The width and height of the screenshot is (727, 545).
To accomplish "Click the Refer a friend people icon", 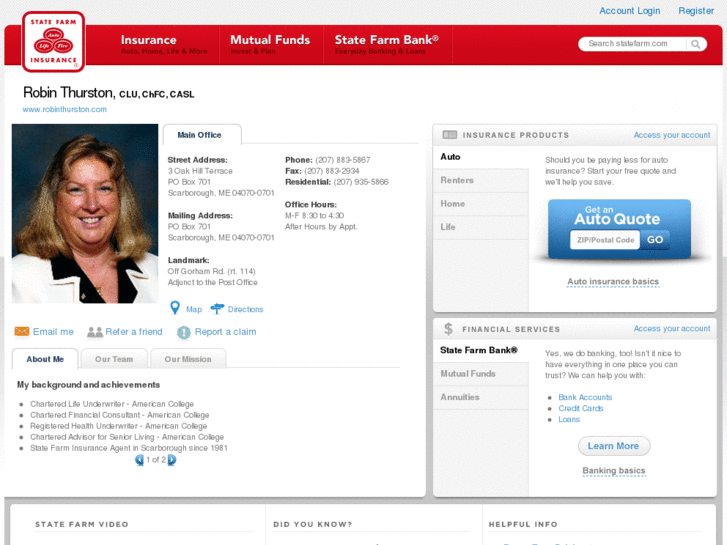I will point(95,332).
